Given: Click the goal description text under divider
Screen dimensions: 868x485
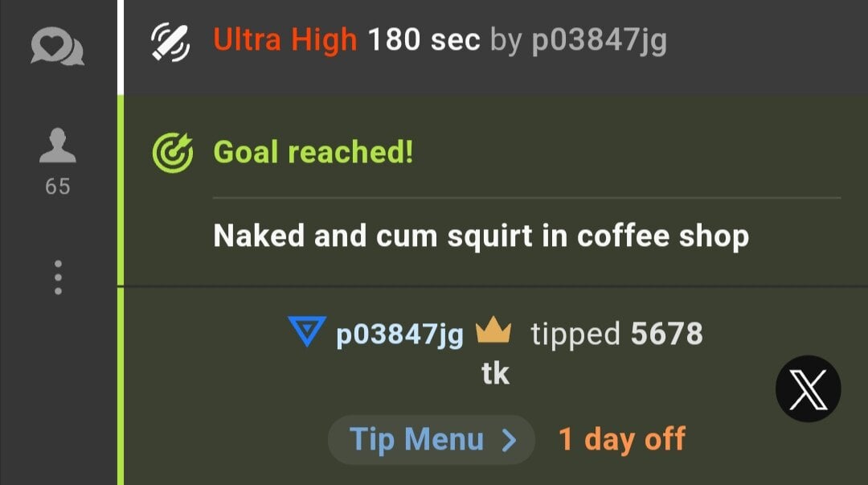Looking at the screenshot, I should [x=481, y=236].
